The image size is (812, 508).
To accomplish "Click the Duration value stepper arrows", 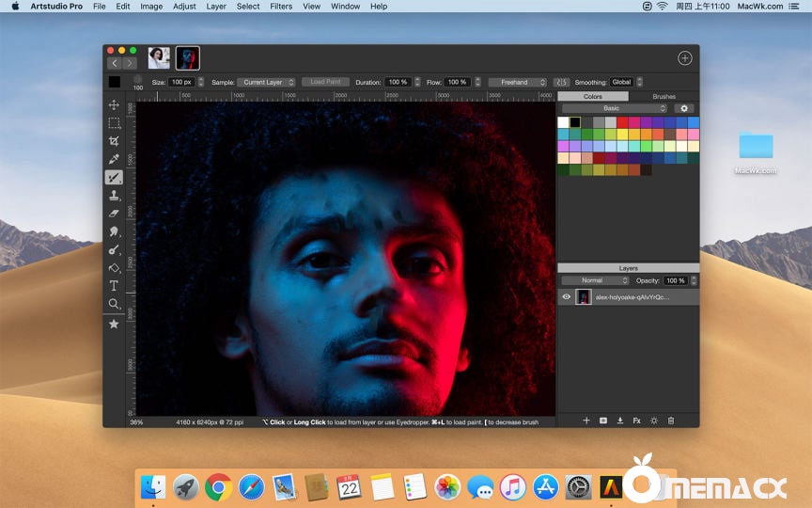I will click(x=417, y=83).
